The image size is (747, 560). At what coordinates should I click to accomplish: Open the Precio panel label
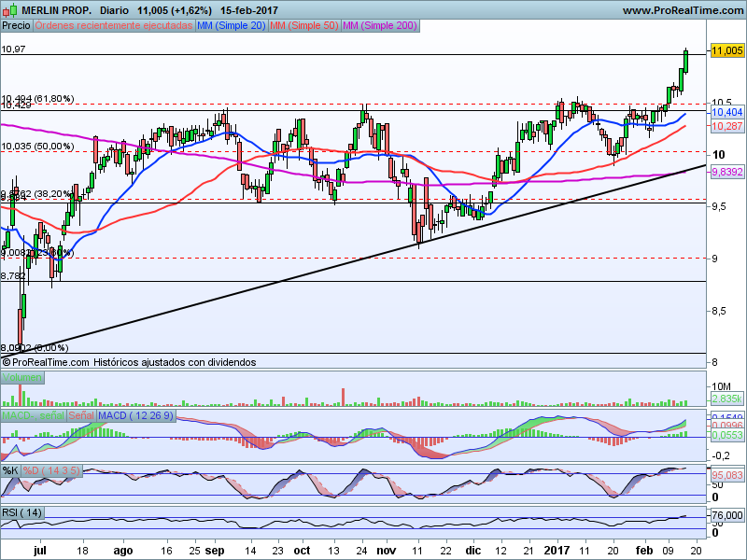pyautogui.click(x=17, y=26)
